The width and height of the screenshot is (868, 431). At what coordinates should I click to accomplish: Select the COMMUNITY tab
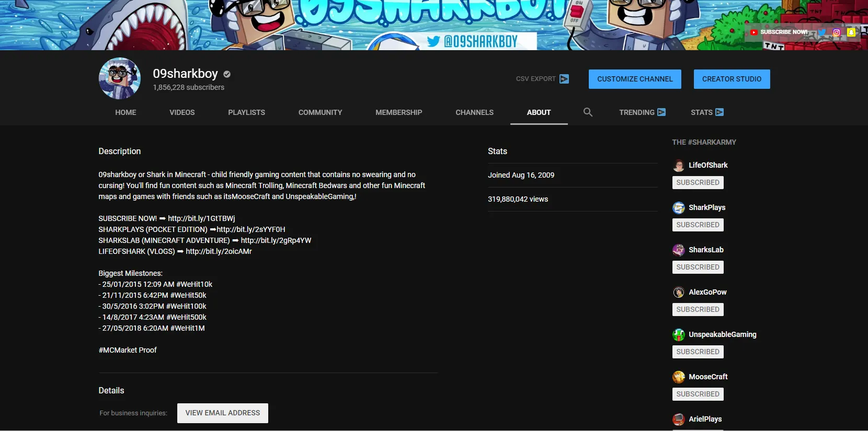point(321,112)
